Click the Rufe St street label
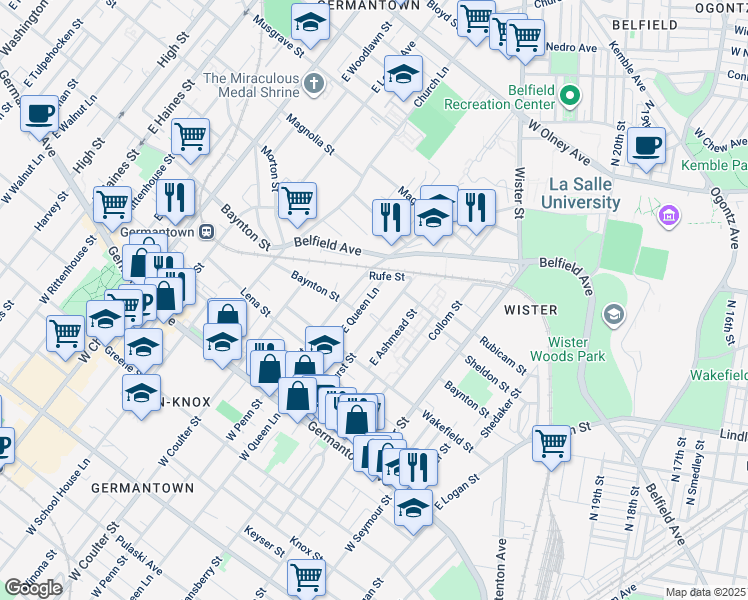The width and height of the screenshot is (748, 600). click(x=387, y=276)
